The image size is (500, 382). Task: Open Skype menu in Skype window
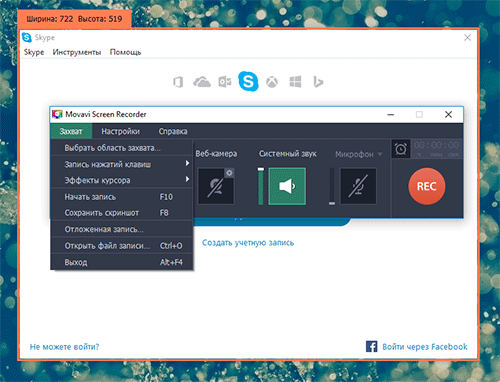coord(34,52)
